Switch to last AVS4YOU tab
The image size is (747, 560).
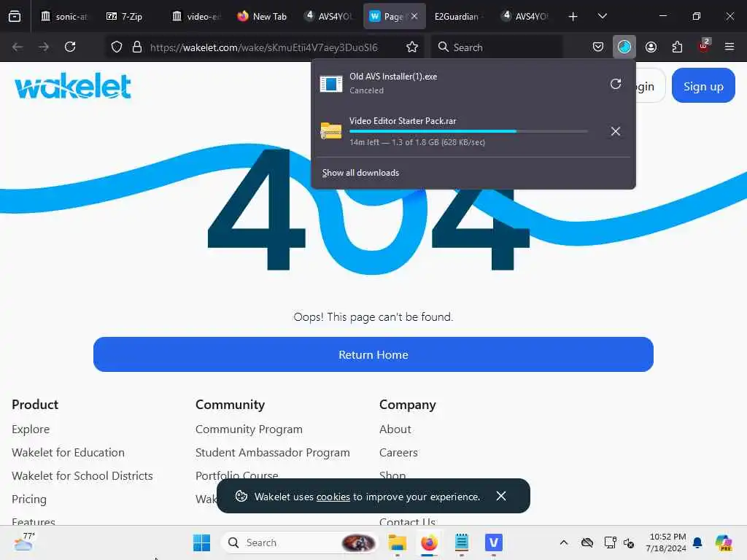525,16
